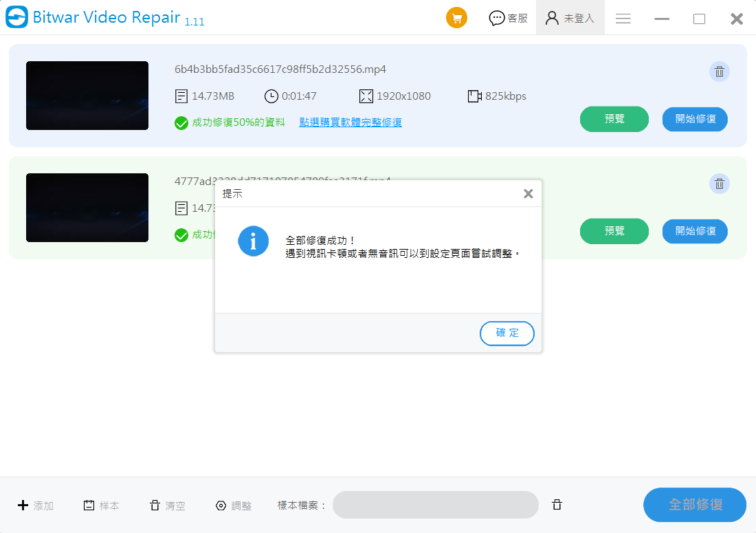
Task: Click 開始修復 for the first video
Action: click(695, 119)
